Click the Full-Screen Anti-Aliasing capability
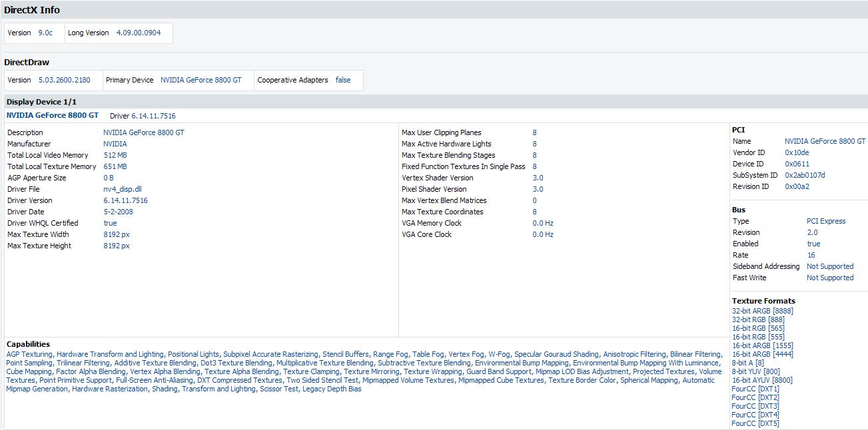This screenshot has width=868, height=430. point(154,380)
